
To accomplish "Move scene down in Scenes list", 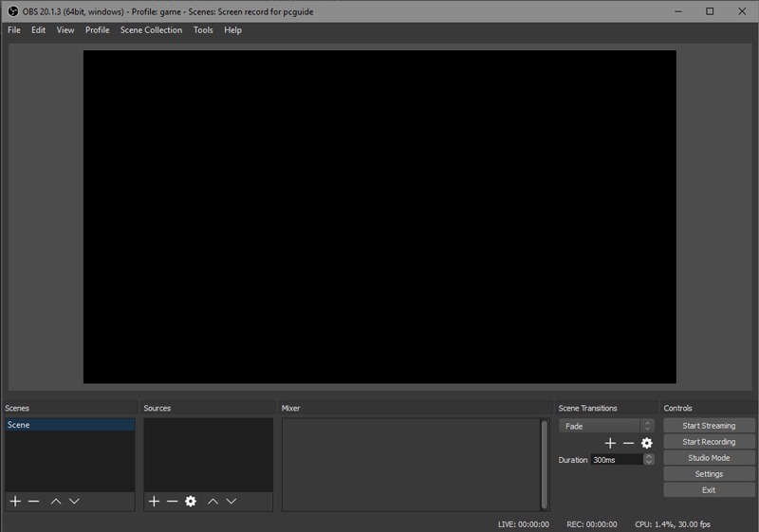I will [74, 501].
